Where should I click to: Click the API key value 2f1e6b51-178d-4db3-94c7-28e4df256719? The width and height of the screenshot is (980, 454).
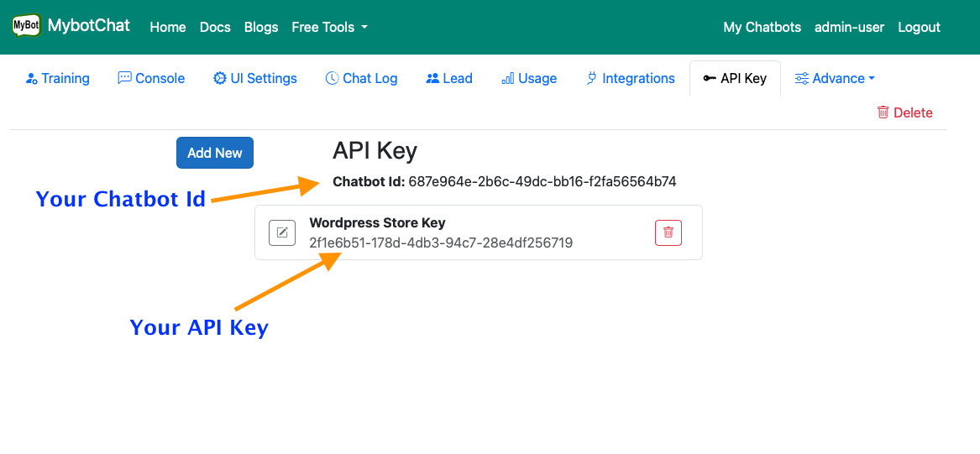tap(441, 243)
